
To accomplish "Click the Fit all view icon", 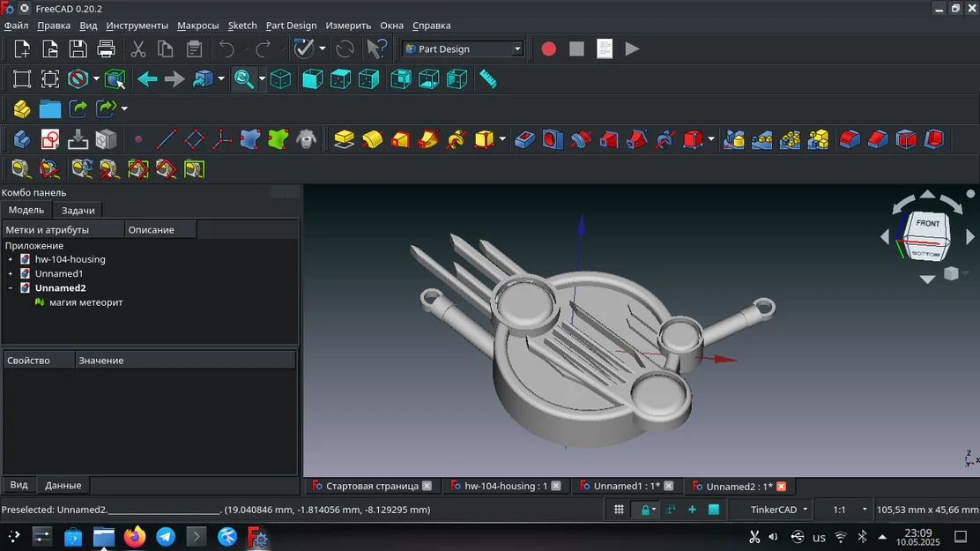I will [x=22, y=78].
